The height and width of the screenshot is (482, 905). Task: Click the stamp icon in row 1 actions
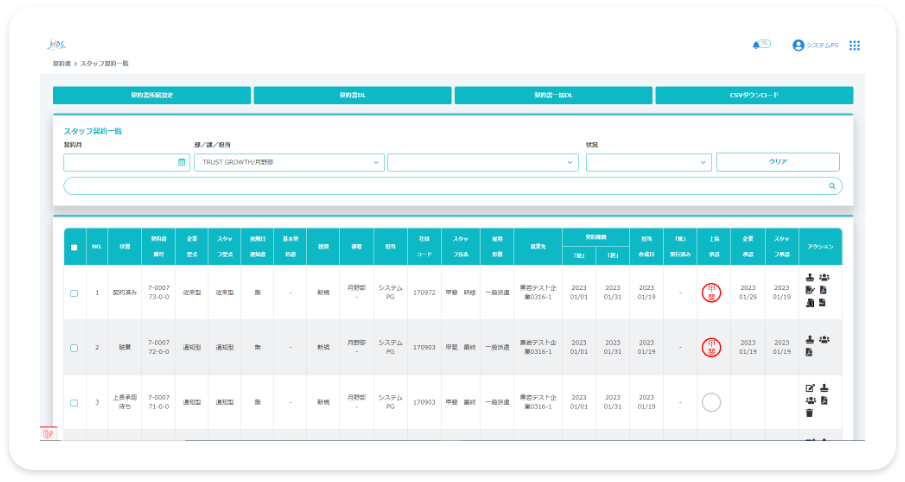point(810,278)
